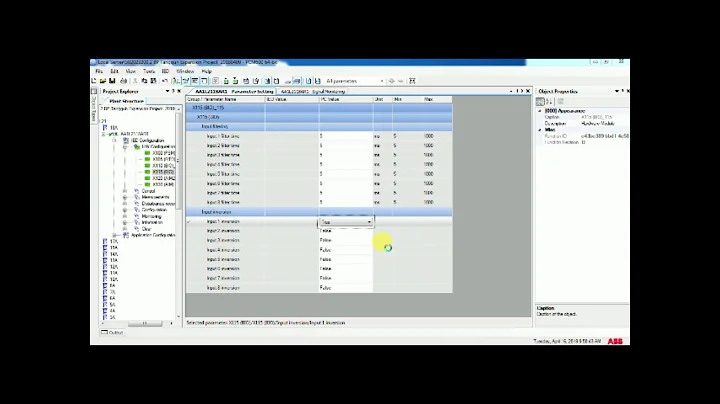Select the Information tree item
Screen dimensions: 720x404
pyautogui.click(x=152, y=223)
